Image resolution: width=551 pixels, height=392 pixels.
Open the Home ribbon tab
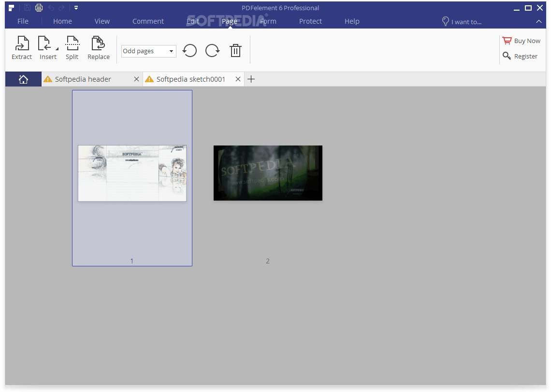tap(62, 21)
